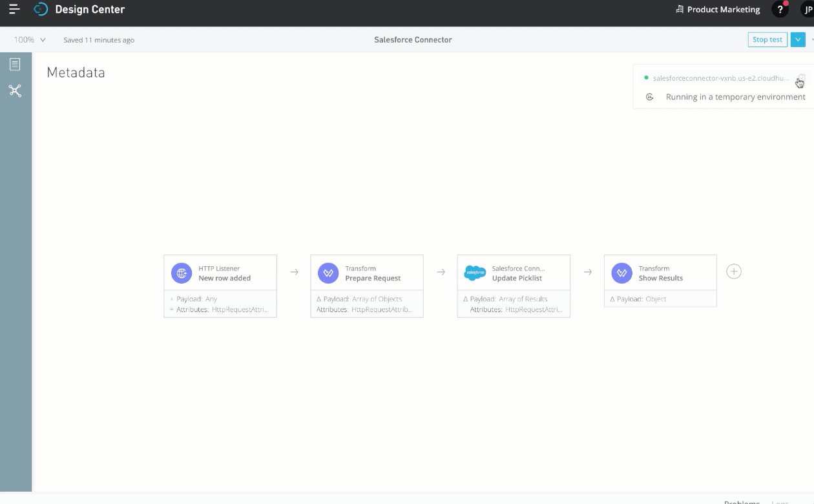Expand the blue arrow next to Stop test
This screenshot has width=814, height=504.
pos(798,39)
